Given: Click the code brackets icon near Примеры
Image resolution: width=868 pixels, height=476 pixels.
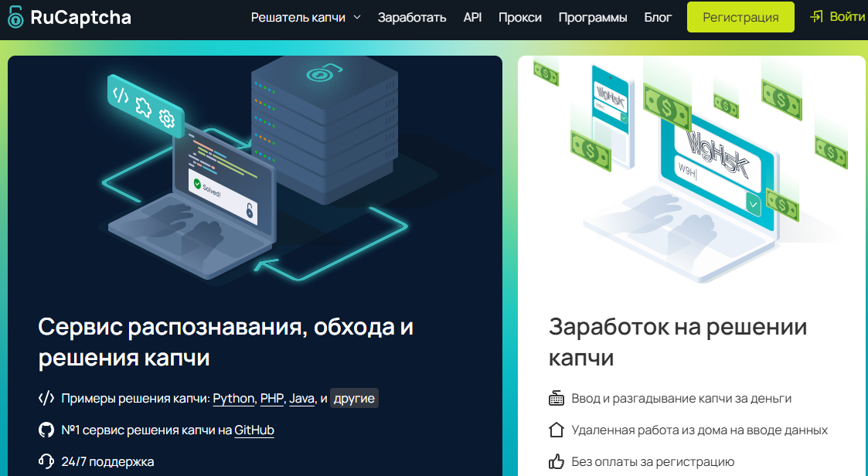Looking at the screenshot, I should pos(46,398).
